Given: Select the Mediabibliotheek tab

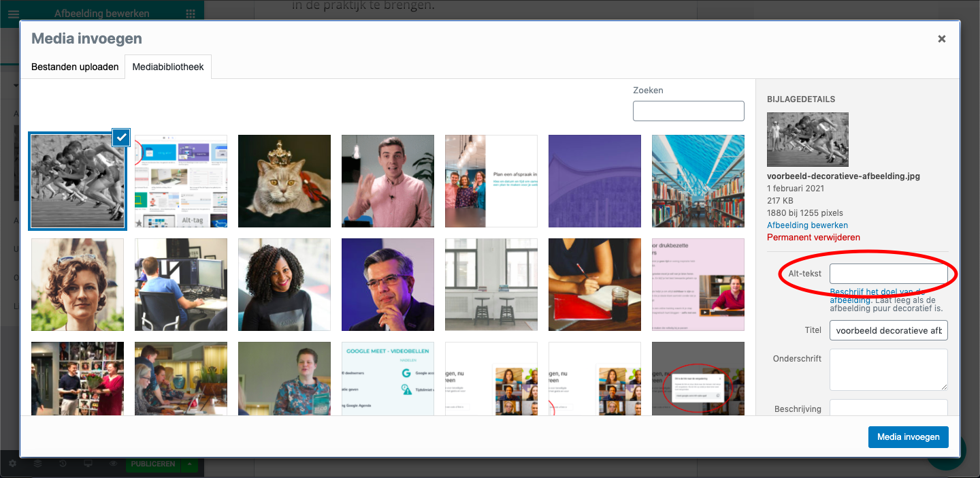Looking at the screenshot, I should [x=168, y=67].
